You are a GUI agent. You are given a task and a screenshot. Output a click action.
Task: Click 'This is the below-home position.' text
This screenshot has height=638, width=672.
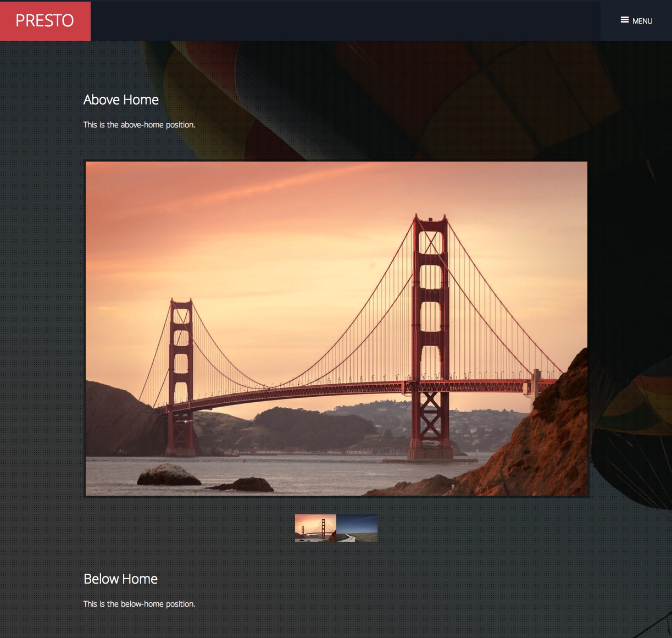tap(139, 604)
